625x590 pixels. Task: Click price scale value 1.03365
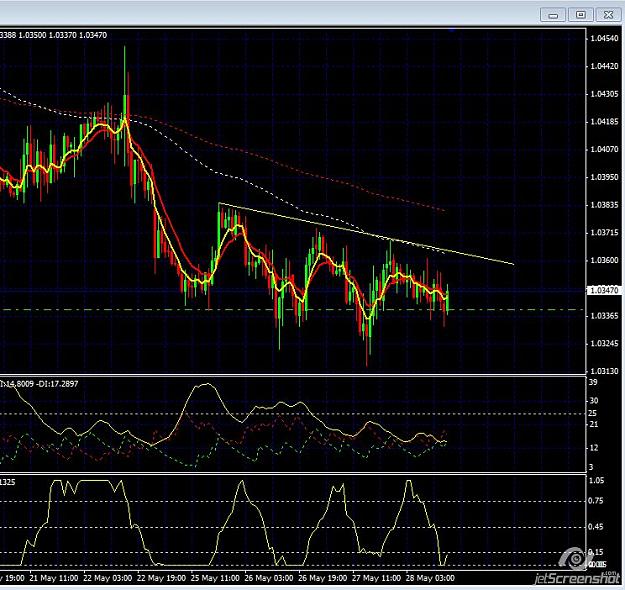[604, 316]
